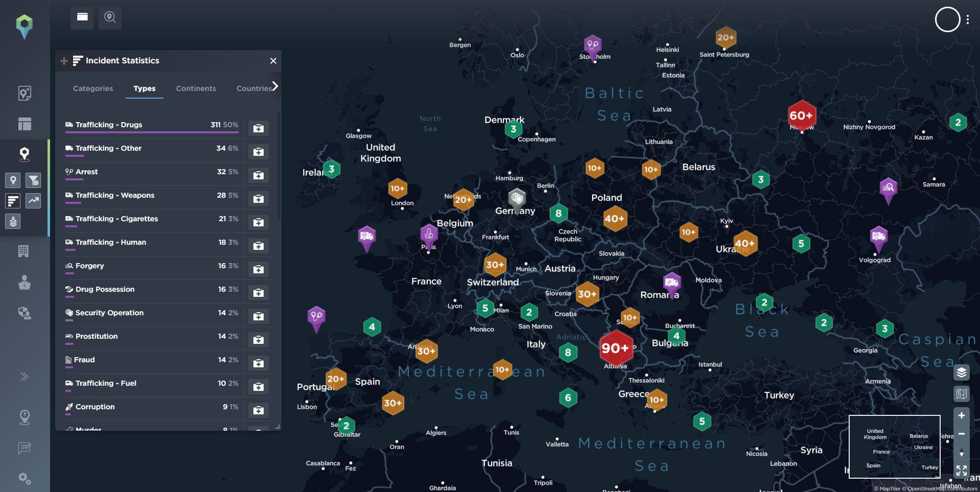Open the map dashboard sidebar icon
The image size is (980, 492).
click(x=24, y=93)
